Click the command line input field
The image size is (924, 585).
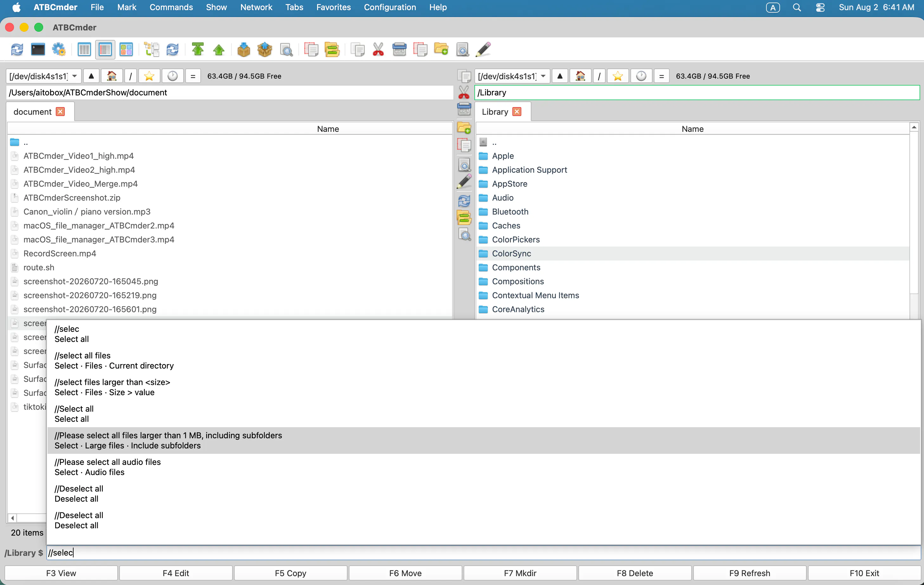pos(484,552)
